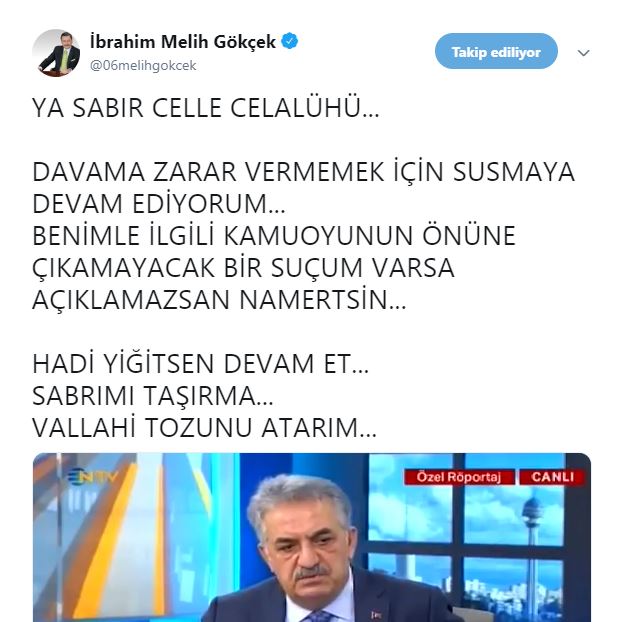Click the SABRIMI TAŞIRMA line

153,396
